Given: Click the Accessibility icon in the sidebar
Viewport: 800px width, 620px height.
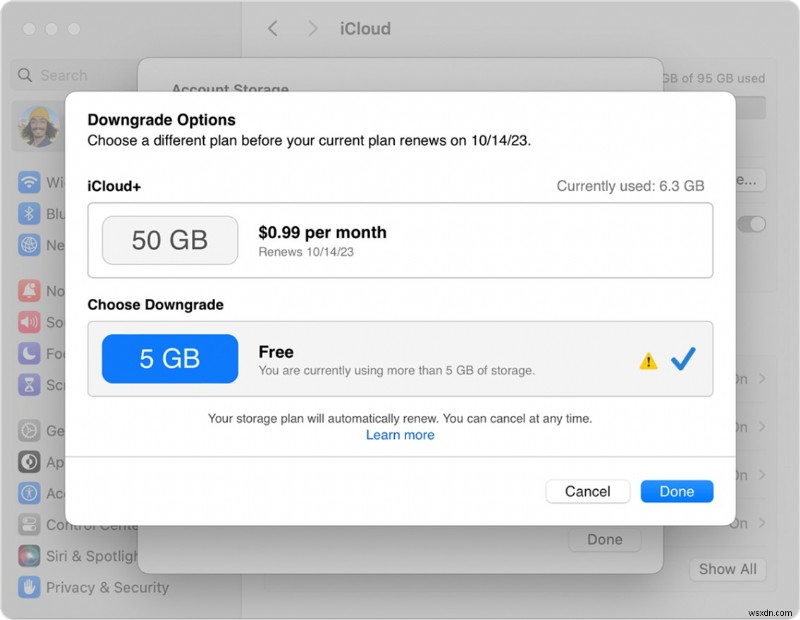Looking at the screenshot, I should pyautogui.click(x=29, y=493).
